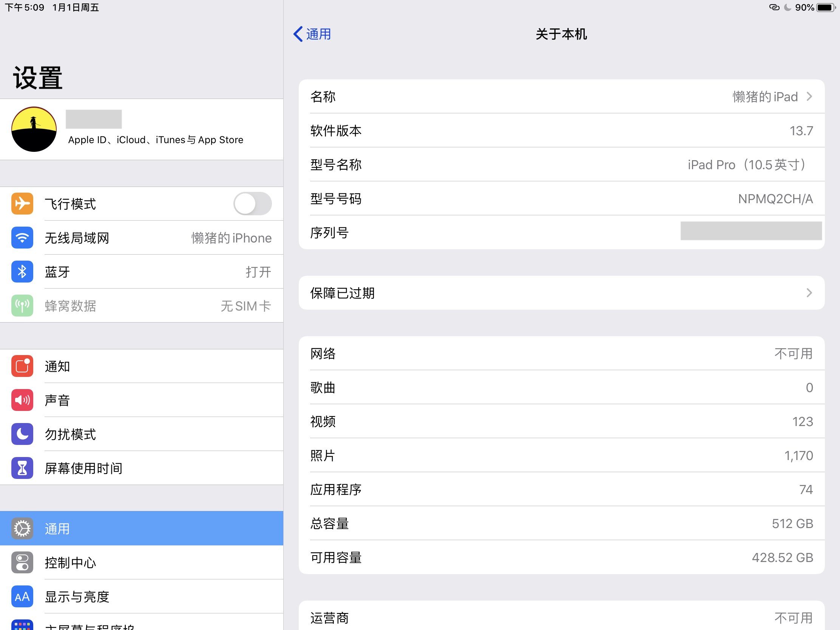The width and height of the screenshot is (840, 630).
Task: Tap the Control Center (控制中心) icon
Action: pos(22,562)
